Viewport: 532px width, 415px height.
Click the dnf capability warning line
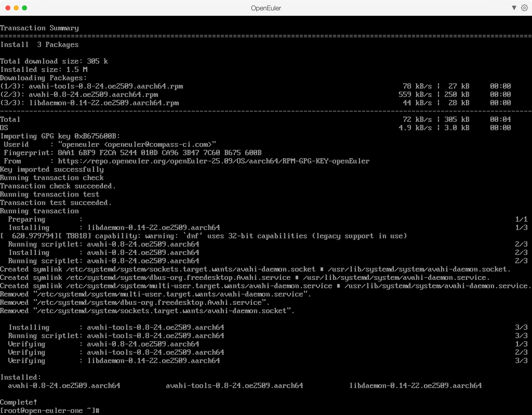[x=203, y=236]
